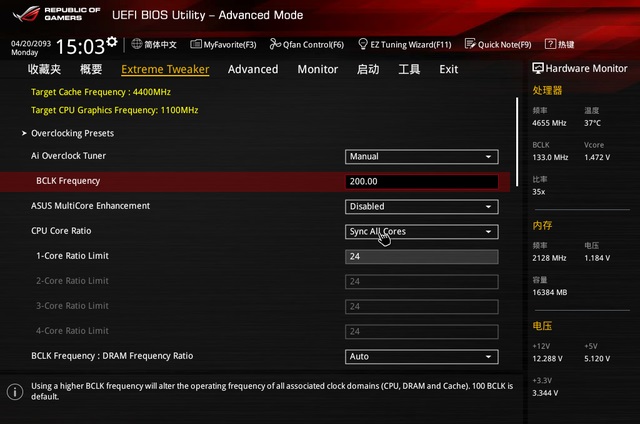Switch to 收藏夹 favorites tab
Viewport: 640px width, 424px height.
point(44,69)
